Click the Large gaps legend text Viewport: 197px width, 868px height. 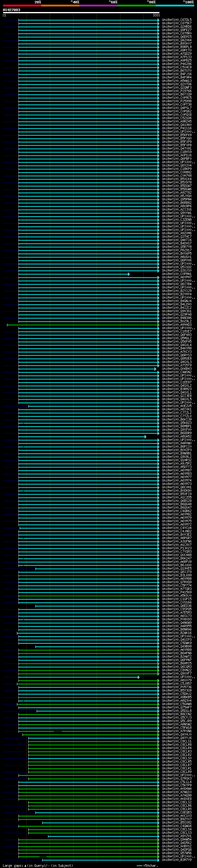coord(13,866)
